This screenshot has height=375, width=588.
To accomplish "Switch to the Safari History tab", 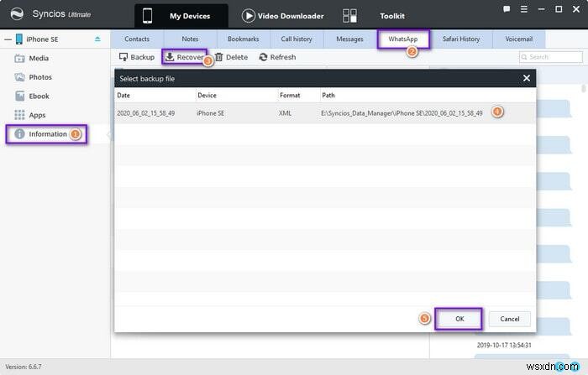I will [461, 39].
